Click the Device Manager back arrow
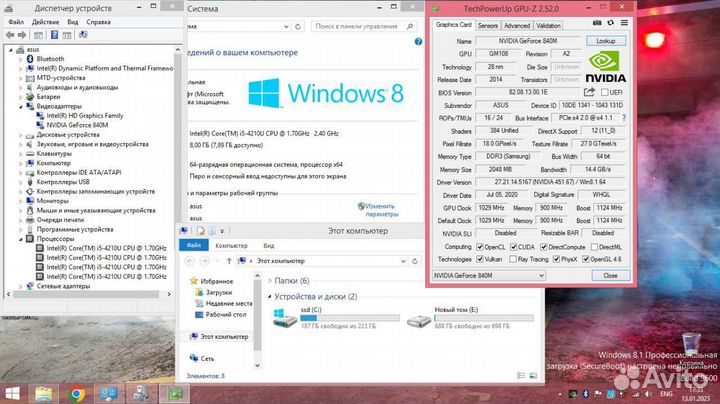The image size is (720, 404). coord(10,35)
